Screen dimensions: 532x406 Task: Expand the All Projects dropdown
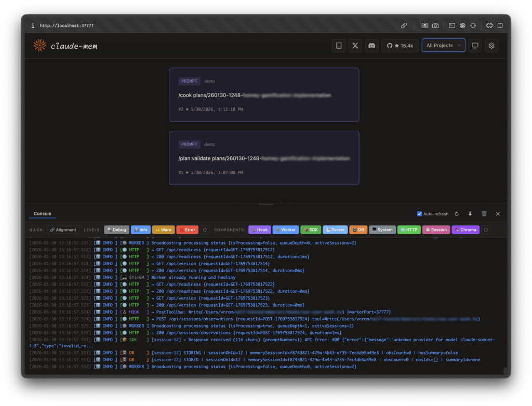pyautogui.click(x=443, y=46)
